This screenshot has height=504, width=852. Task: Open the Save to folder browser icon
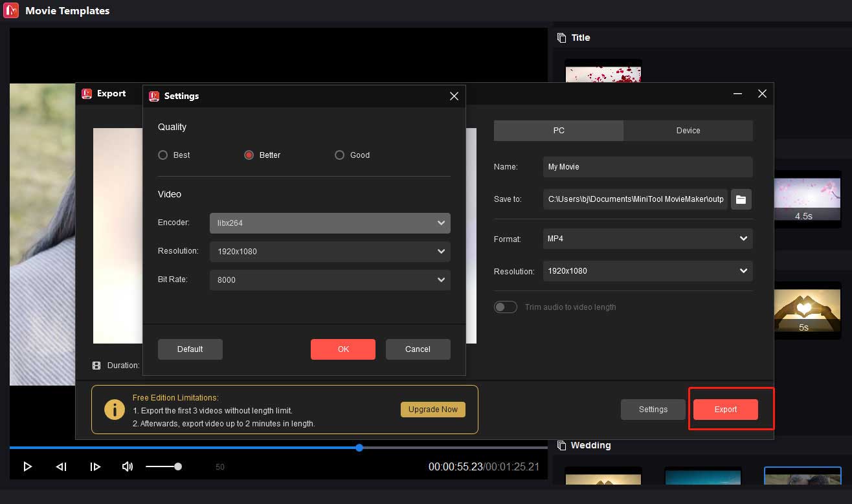[x=741, y=199]
